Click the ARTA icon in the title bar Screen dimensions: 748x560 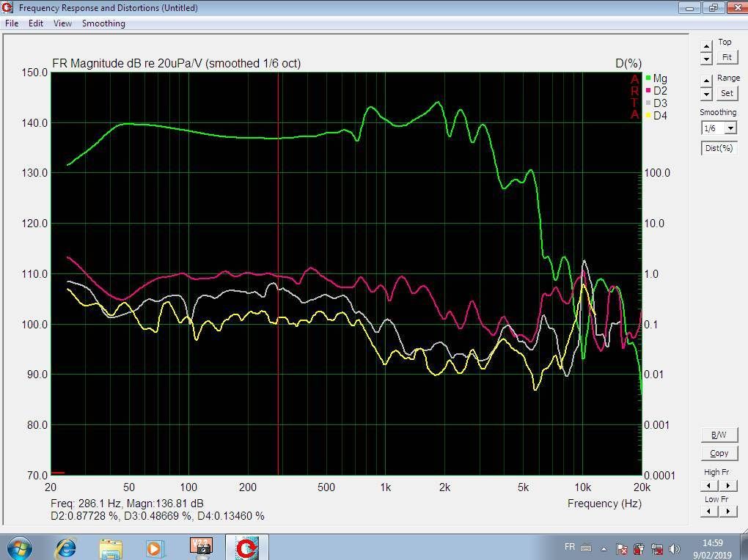(7, 7)
